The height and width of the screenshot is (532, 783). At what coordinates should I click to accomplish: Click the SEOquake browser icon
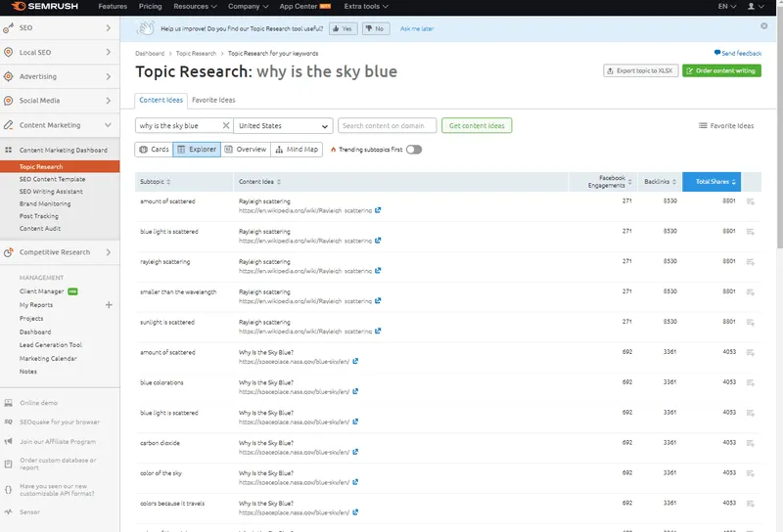coord(9,421)
